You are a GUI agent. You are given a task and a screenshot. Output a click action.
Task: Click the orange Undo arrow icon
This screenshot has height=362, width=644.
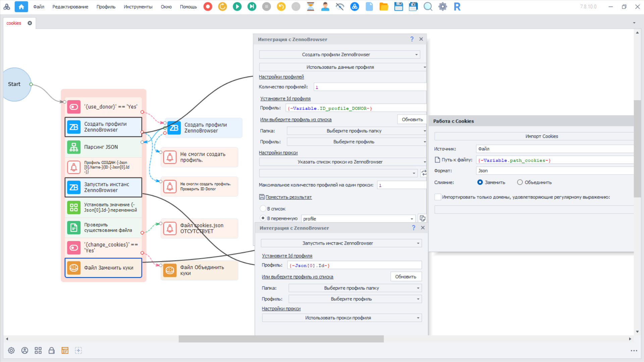281,7
